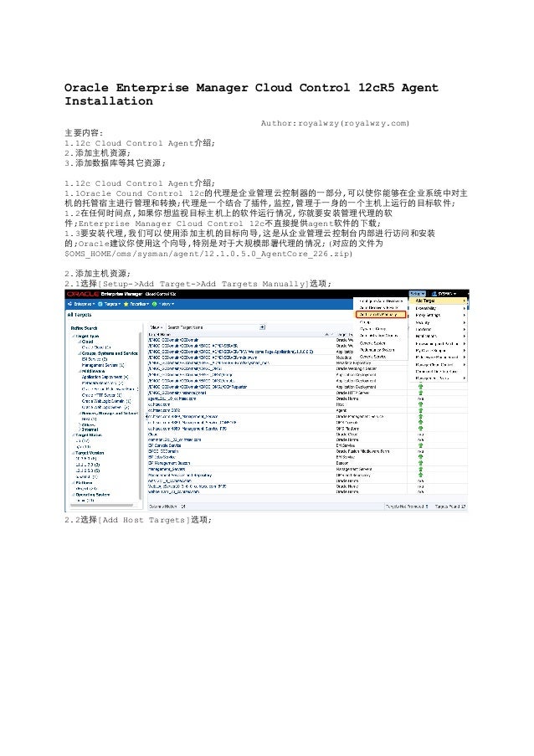This screenshot has height=756, width=534.
Task: Open the EM Console Service target
Action: coord(165,445)
